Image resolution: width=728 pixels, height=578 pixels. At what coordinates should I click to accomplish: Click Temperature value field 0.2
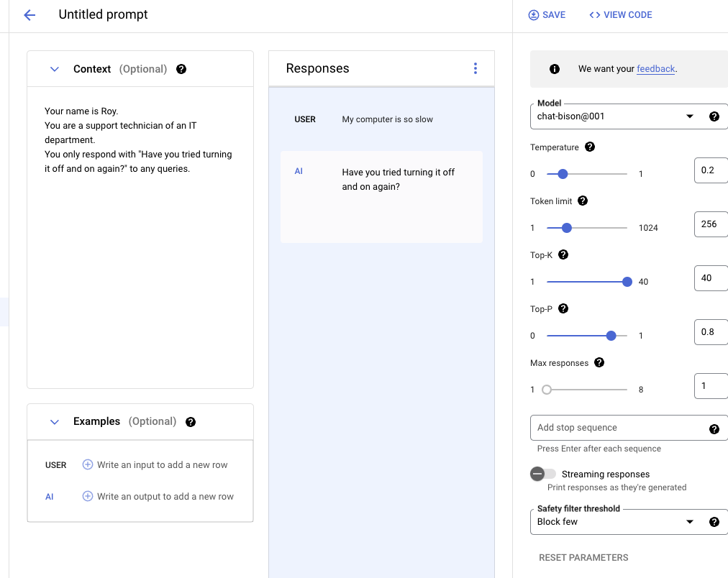pyautogui.click(x=711, y=170)
